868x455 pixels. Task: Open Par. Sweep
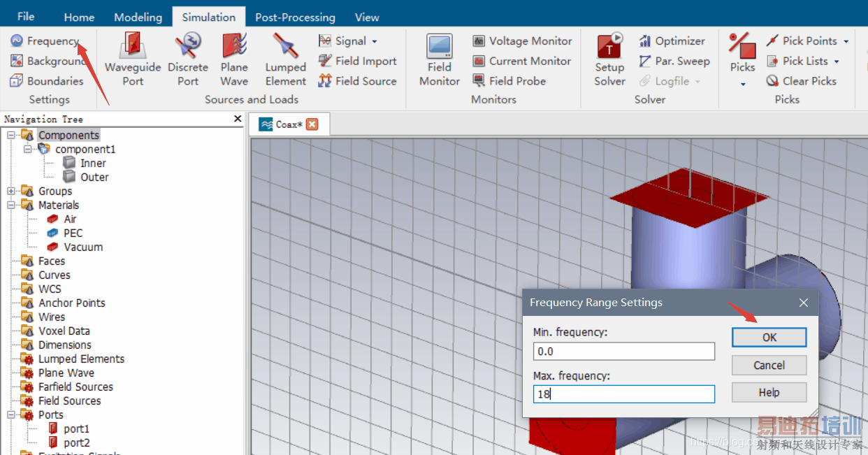point(674,61)
